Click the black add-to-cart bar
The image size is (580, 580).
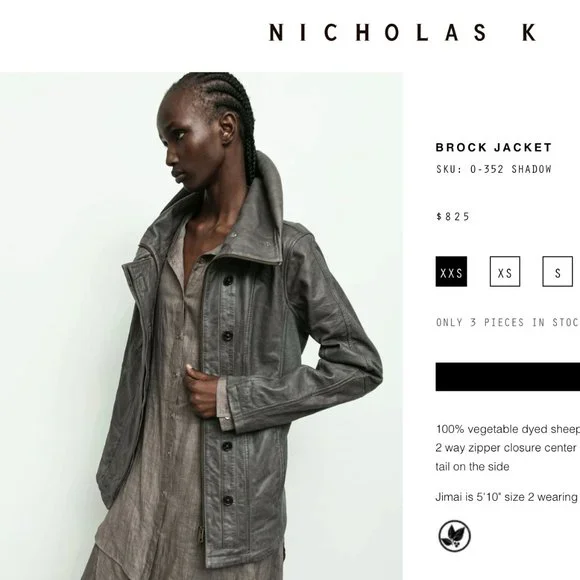508,377
